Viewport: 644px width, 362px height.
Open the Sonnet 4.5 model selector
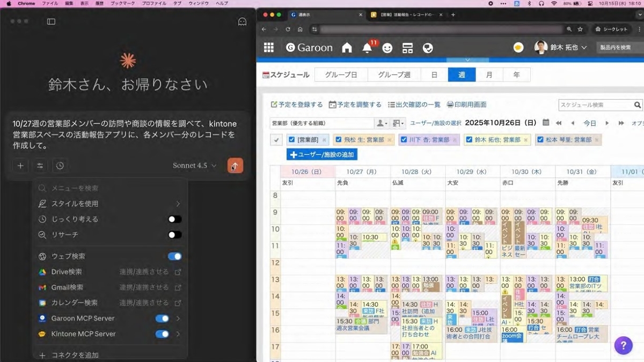pyautogui.click(x=194, y=166)
